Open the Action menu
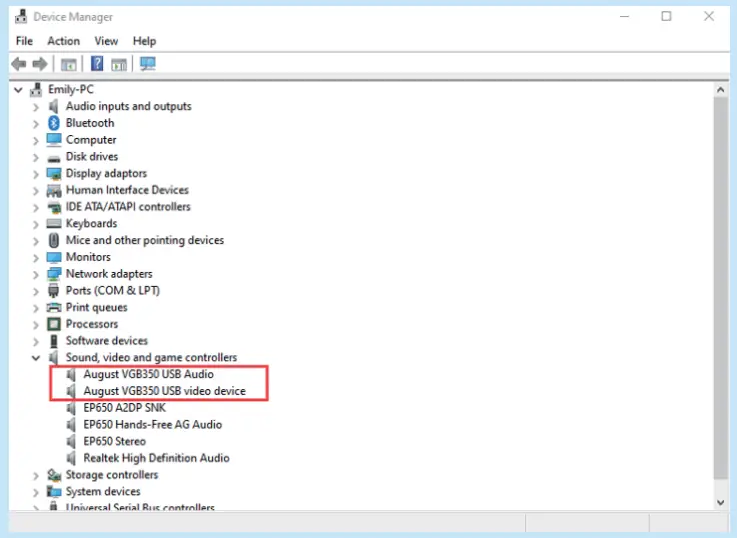The height and width of the screenshot is (538, 737). (x=63, y=41)
